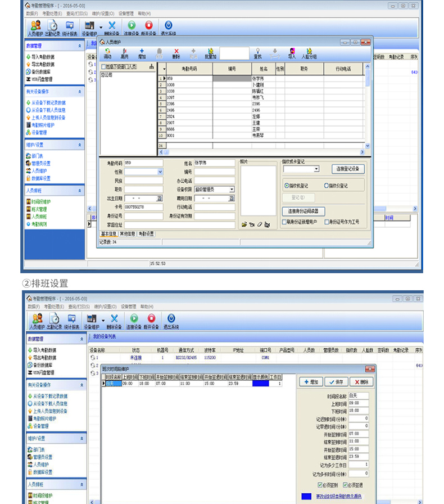Screen dimensions: 444x504
Task: Click the 时间段名称 input field showing 白天
Action: tap(357, 396)
